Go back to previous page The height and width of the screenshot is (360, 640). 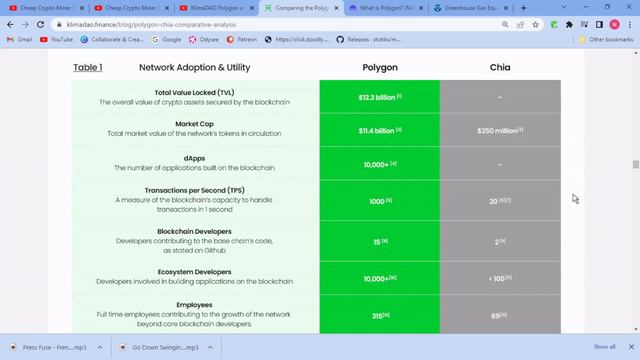point(10,24)
